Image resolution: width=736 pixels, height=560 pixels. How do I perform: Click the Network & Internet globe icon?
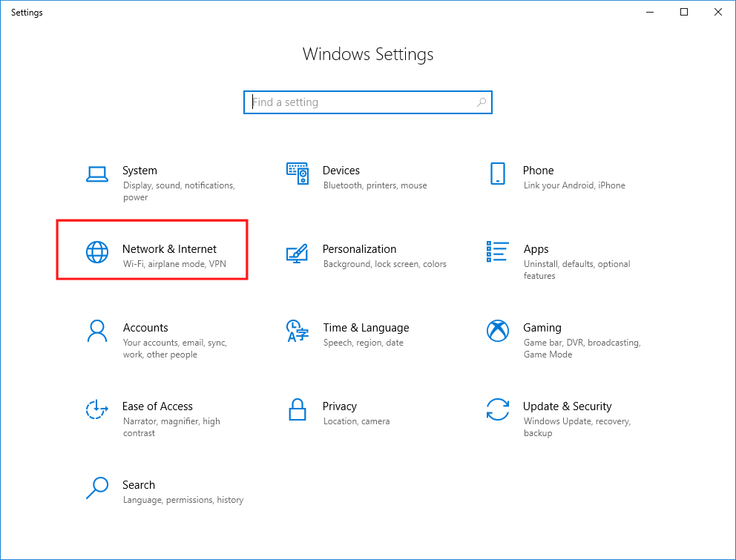pyautogui.click(x=97, y=253)
